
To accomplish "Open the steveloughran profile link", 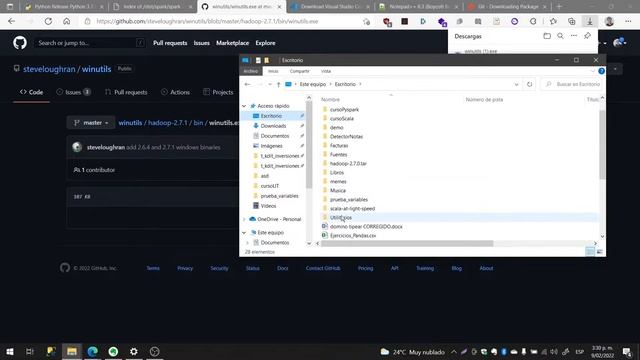I will coord(49,69).
